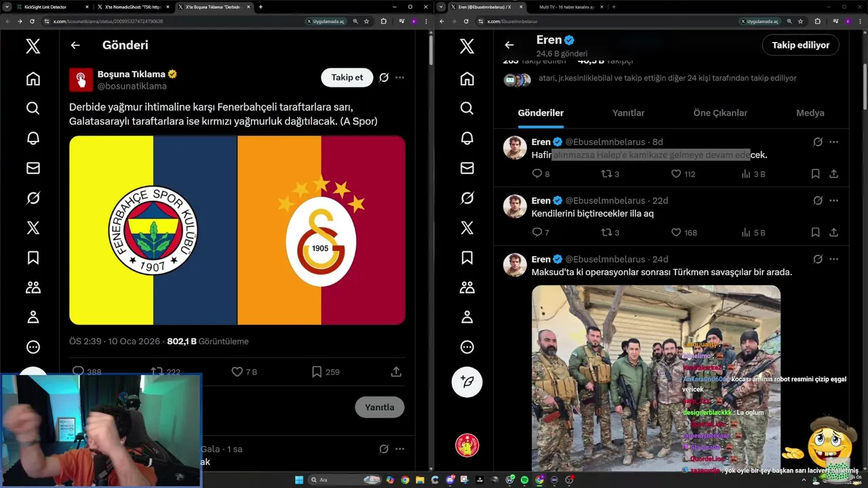Click the Yanıtla reply button
The image size is (868, 488).
coord(380,407)
